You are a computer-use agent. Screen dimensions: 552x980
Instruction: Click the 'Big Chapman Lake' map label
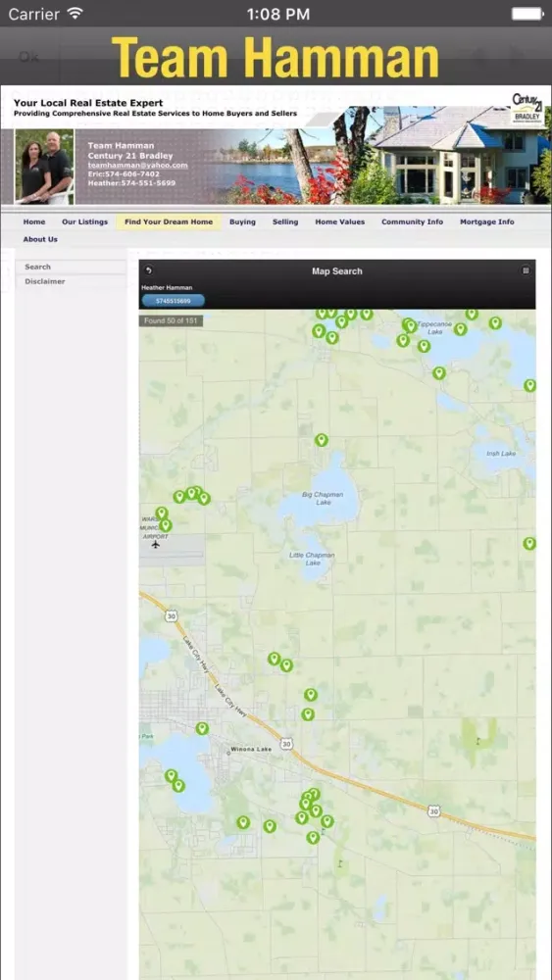(x=323, y=498)
